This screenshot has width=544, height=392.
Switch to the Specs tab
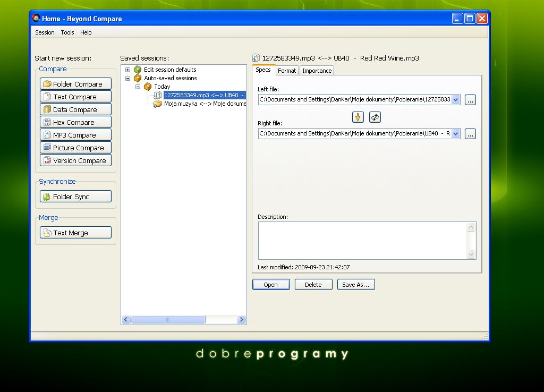coord(263,70)
